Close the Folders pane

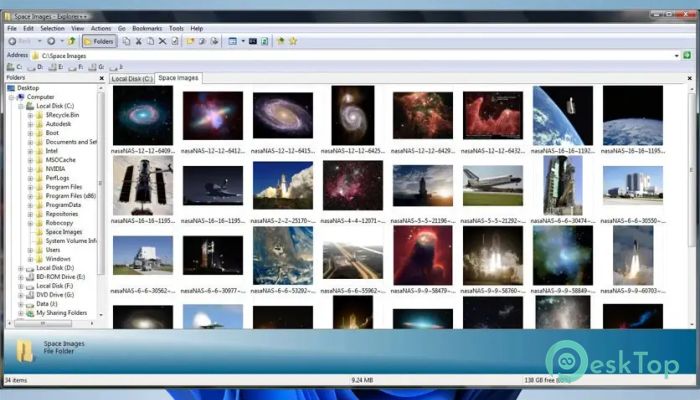pyautogui.click(x=102, y=78)
